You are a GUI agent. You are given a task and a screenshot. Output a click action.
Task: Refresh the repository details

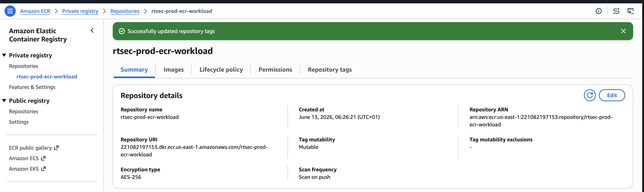pyautogui.click(x=590, y=95)
